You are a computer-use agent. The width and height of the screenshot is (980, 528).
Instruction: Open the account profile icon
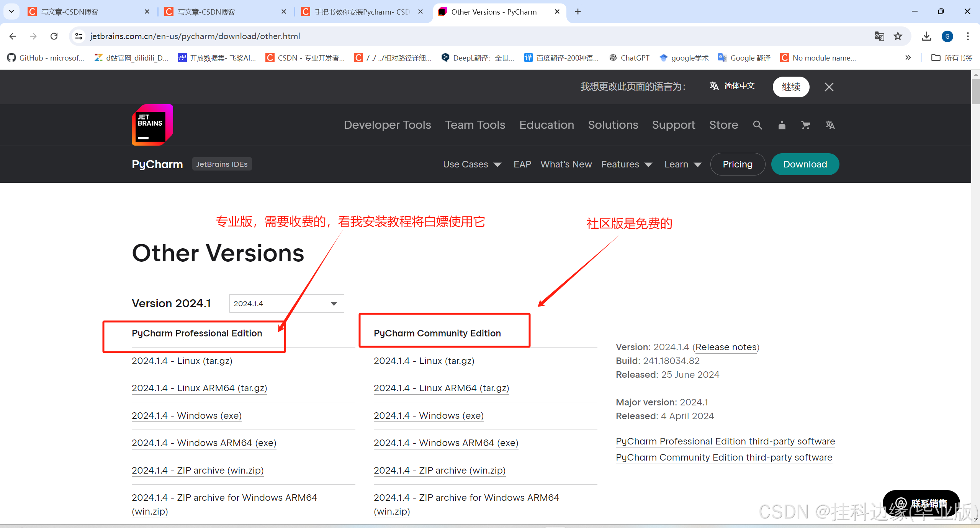782,125
